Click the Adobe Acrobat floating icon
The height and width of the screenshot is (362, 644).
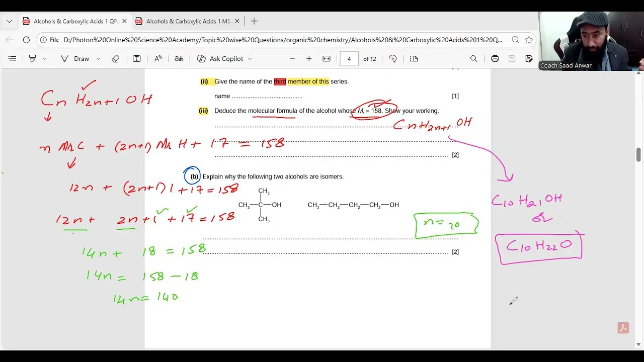[x=623, y=328]
